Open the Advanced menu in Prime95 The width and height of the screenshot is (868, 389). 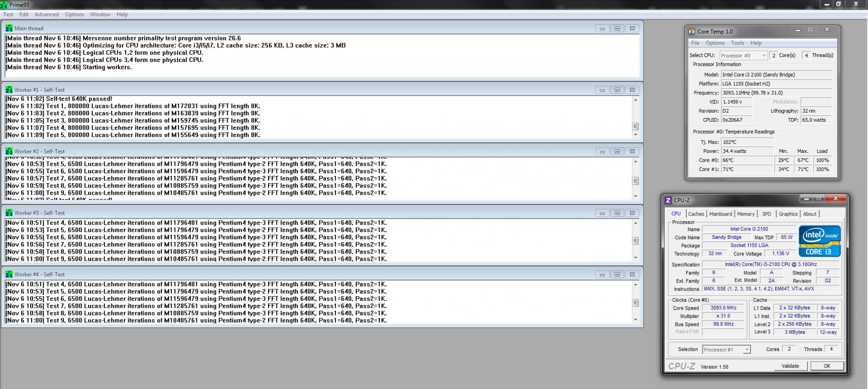47,14
